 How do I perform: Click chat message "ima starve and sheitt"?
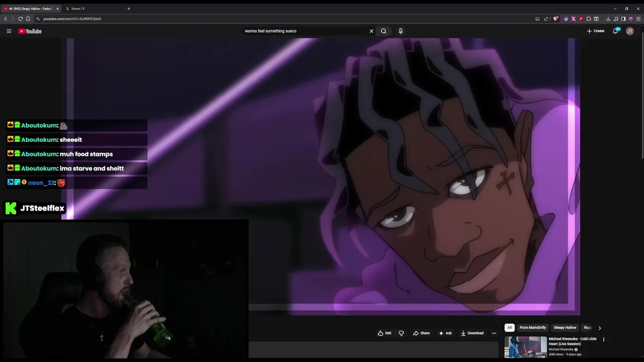point(92,168)
